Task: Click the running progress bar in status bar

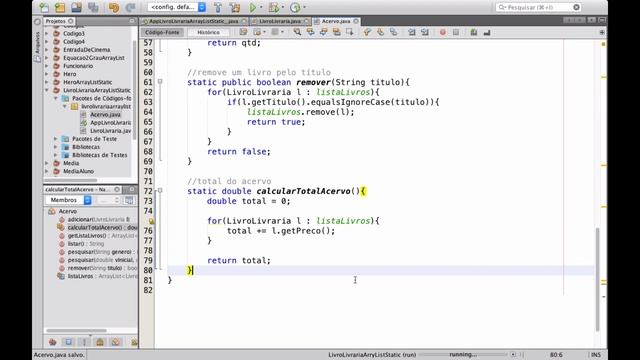Action: tap(463, 355)
